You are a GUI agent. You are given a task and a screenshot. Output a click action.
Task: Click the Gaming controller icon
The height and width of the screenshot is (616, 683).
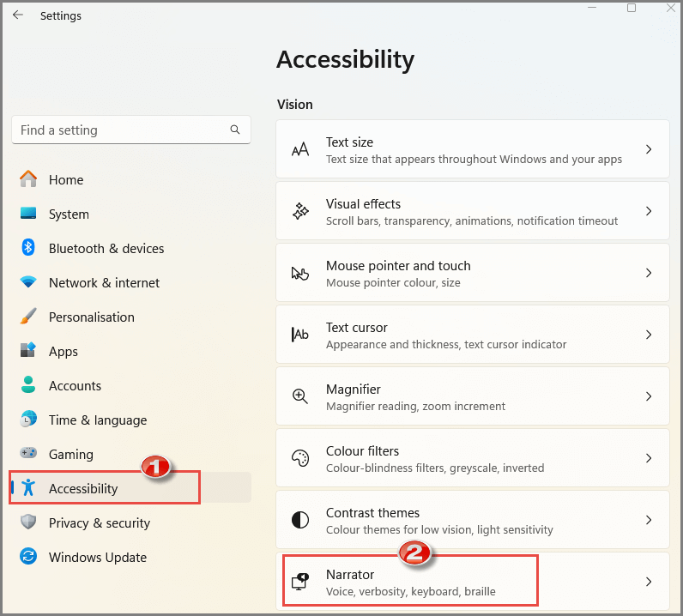(28, 453)
